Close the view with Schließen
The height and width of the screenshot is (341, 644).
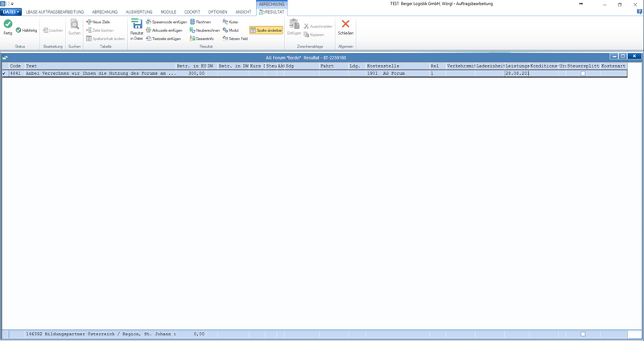click(x=345, y=27)
